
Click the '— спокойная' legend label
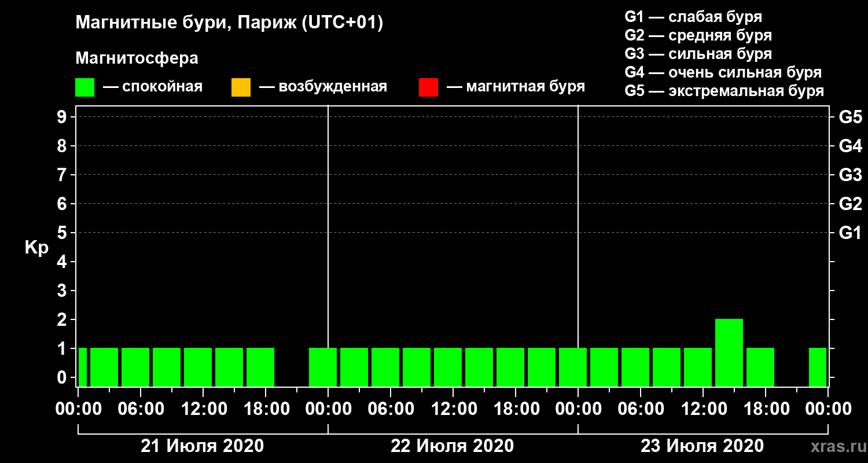point(153,87)
